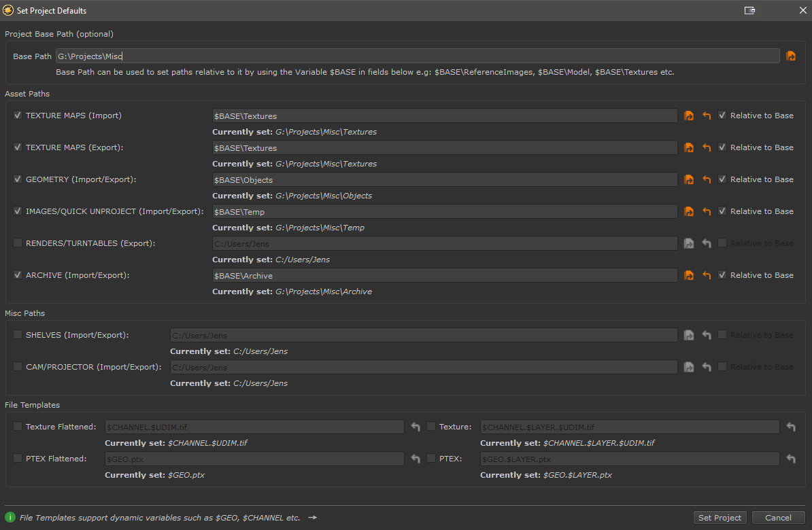Browse folder for ARCHIVE path
The height and width of the screenshot is (530, 812).
coord(689,276)
